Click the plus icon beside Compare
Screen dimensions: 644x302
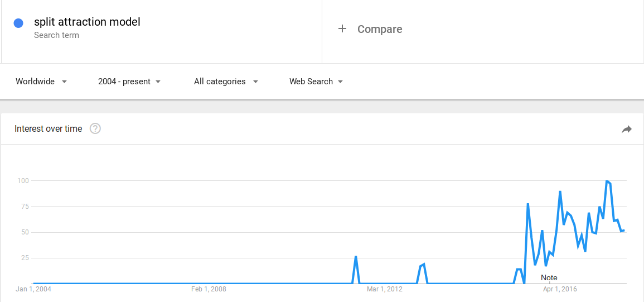pos(342,29)
